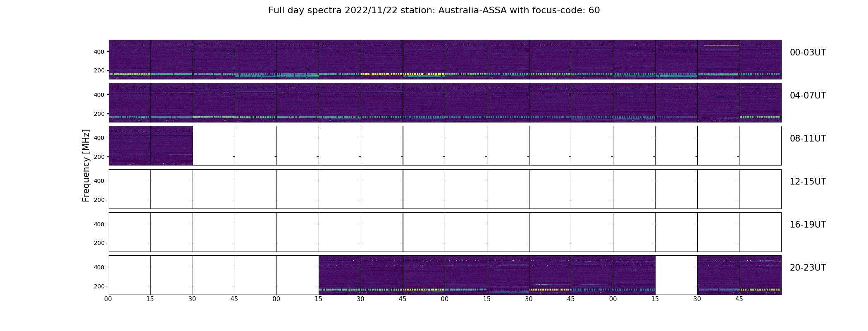Click the 200 tick label of the 16-19UT row

(x=99, y=243)
